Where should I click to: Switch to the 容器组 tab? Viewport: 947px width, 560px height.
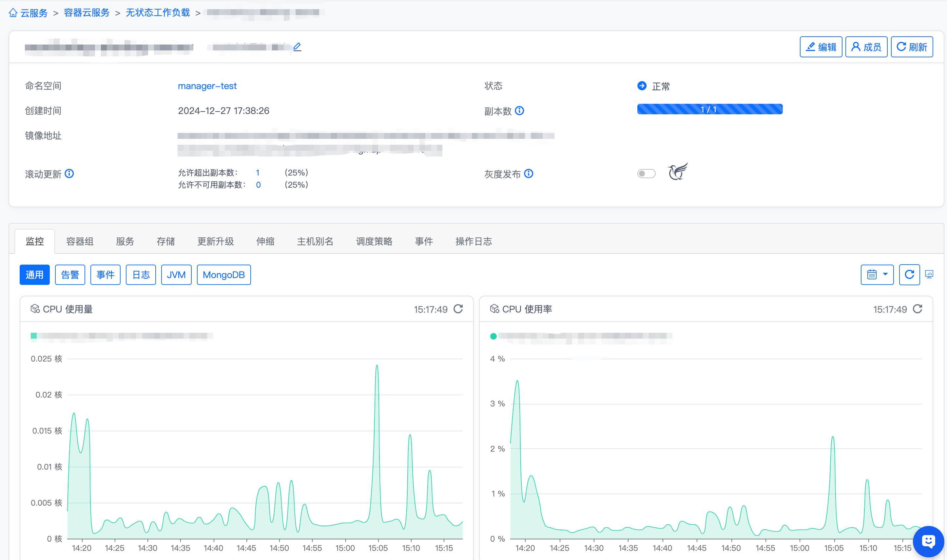(80, 241)
